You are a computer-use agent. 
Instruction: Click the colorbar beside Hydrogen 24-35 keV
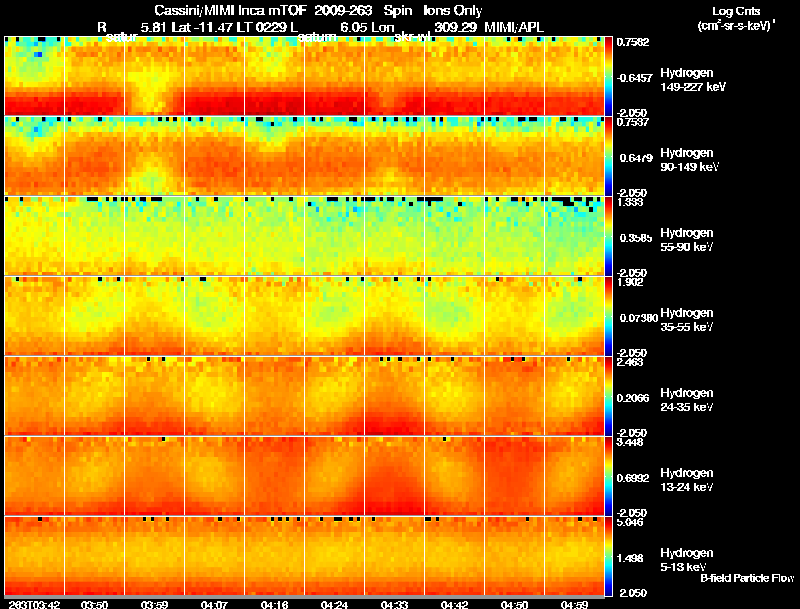(x=608, y=396)
